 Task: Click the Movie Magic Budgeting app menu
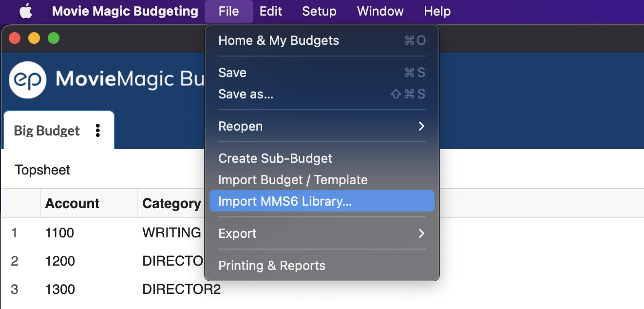(125, 11)
